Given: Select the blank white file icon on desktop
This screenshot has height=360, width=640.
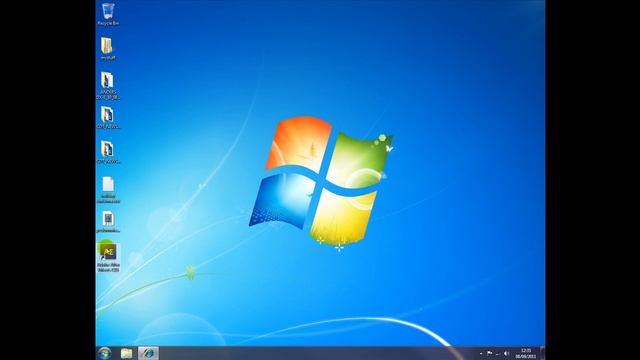Looking at the screenshot, I should tap(108, 190).
